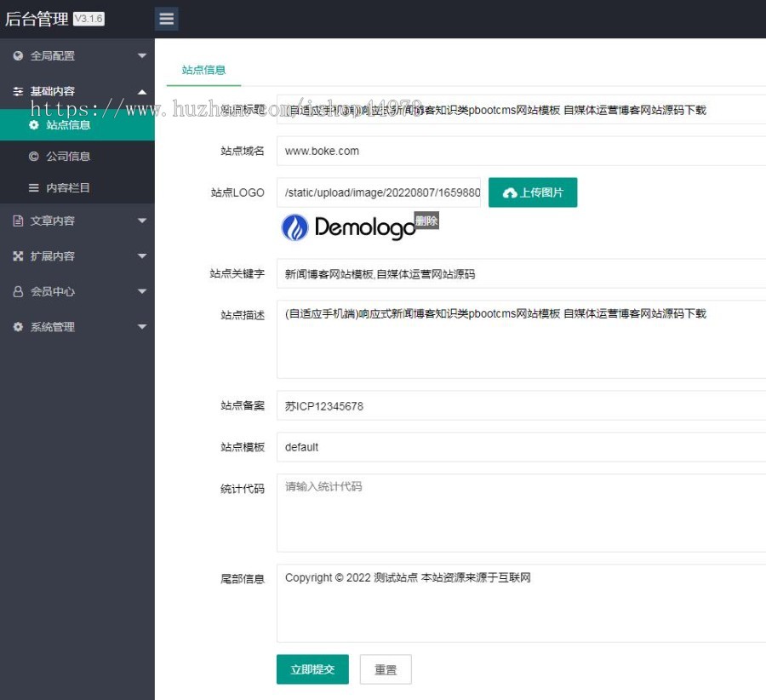766x700 pixels.
Task: Focus the 统计代码 textarea
Action: (521, 513)
